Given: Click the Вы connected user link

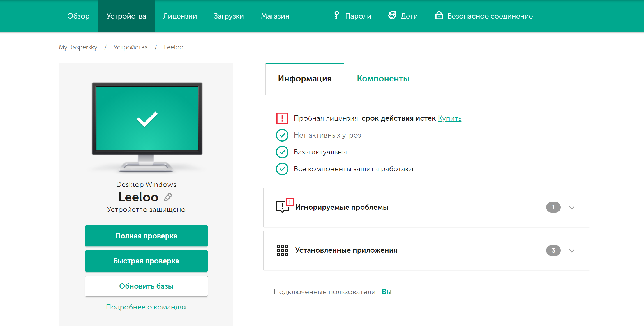Looking at the screenshot, I should [x=387, y=292].
